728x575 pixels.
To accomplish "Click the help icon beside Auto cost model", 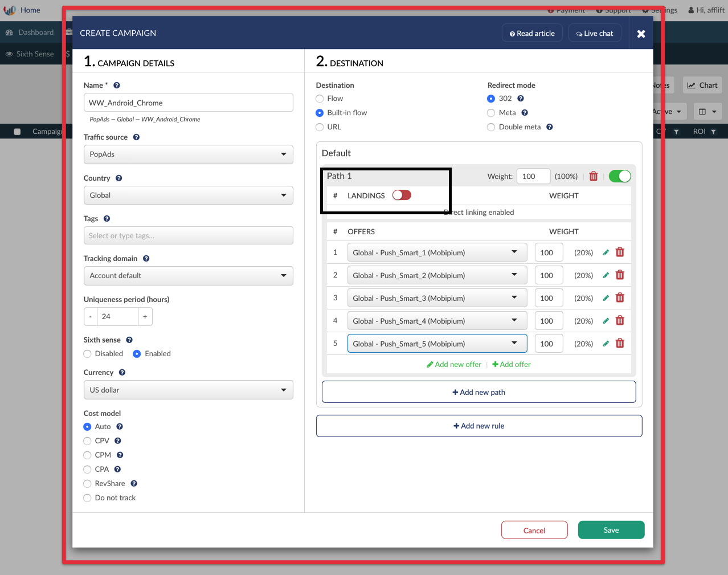I will [x=120, y=427].
